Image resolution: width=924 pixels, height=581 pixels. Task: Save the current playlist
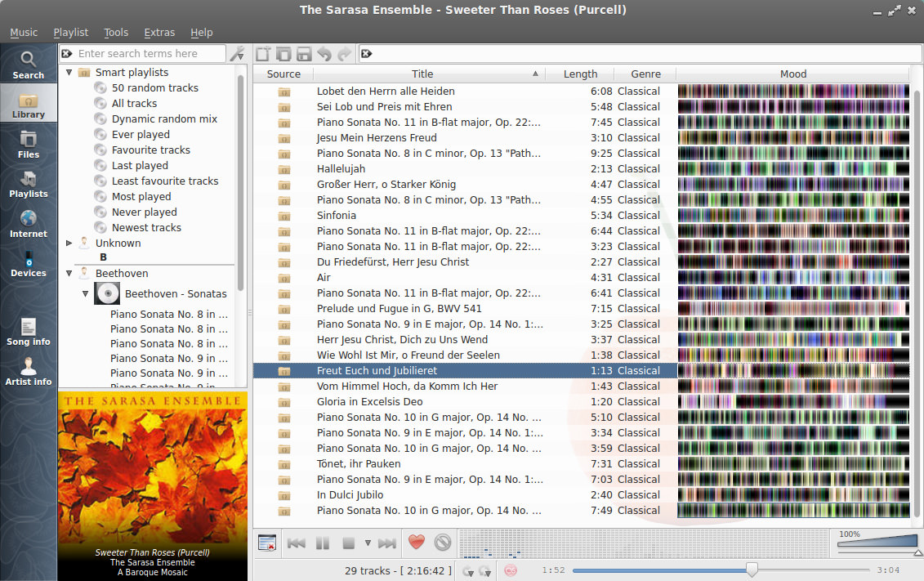click(303, 54)
